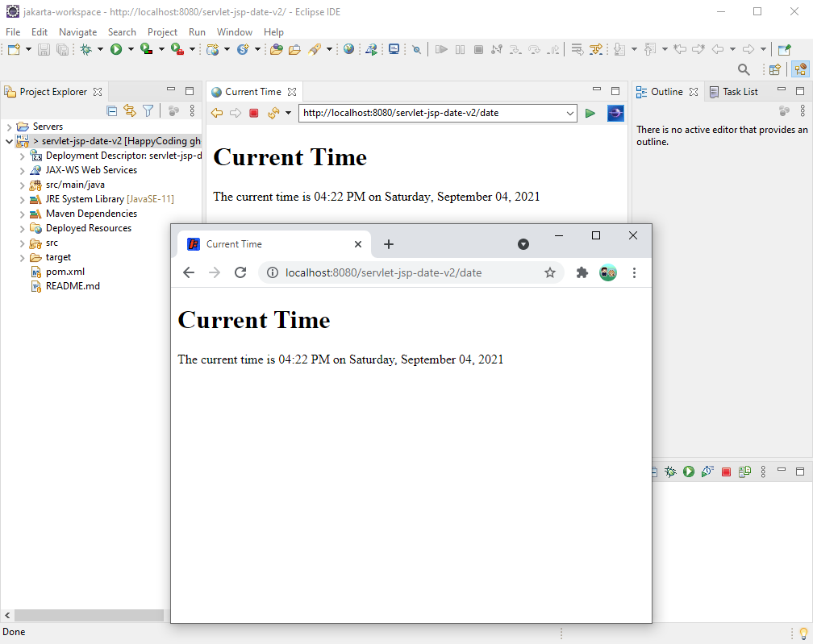Open the URL history dropdown in internal browser

click(570, 113)
